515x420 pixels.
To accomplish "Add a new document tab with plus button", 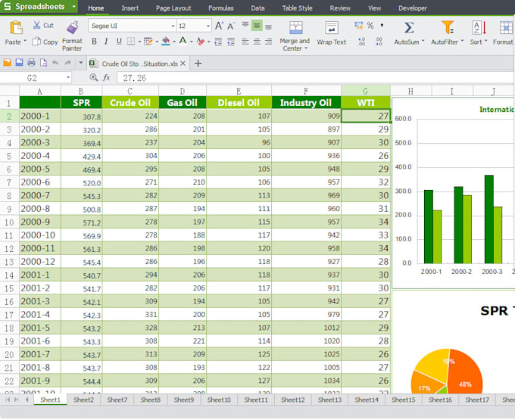I will coord(198,64).
